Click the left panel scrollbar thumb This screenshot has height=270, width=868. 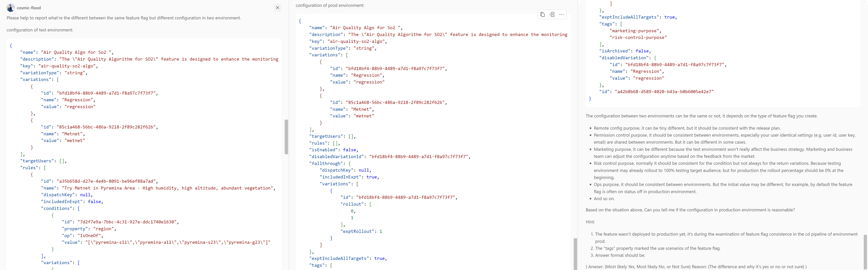click(x=286, y=137)
